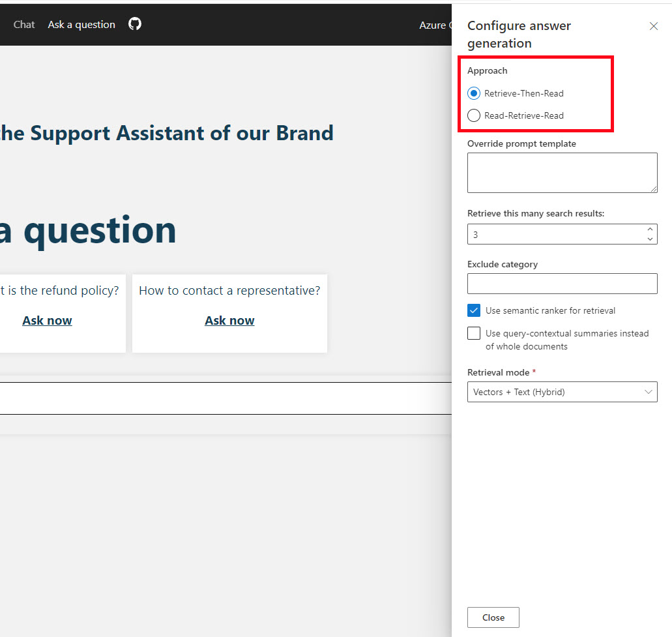
Task: Click Ask now under contact a representative
Action: coord(229,321)
